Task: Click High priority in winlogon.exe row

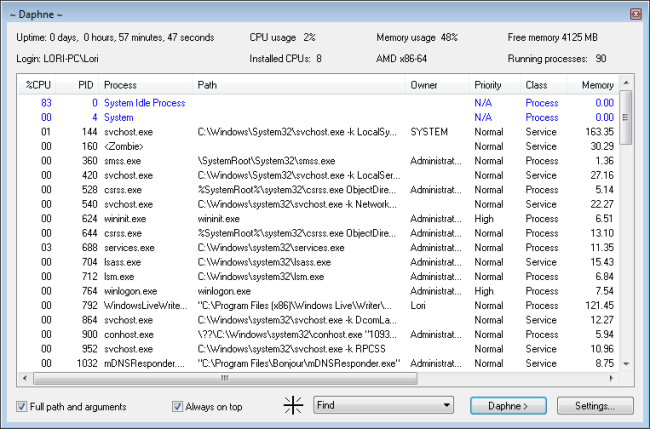Action: (x=484, y=291)
